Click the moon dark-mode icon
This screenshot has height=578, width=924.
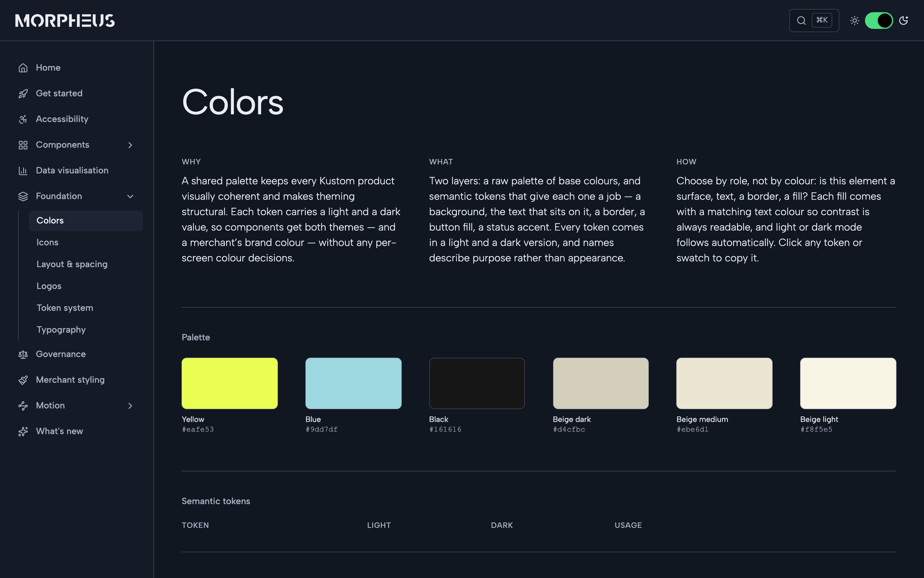903,20
